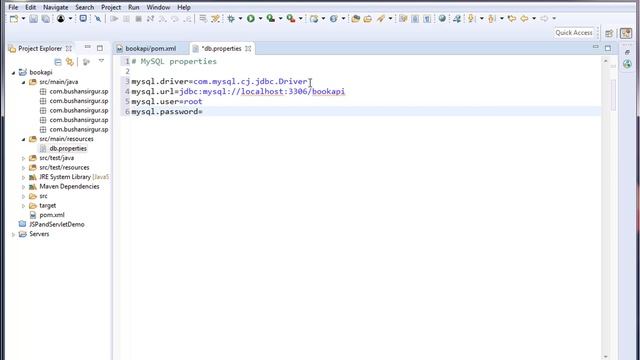The width and height of the screenshot is (640, 360).
Task: Open the File menu
Action: 13,7
